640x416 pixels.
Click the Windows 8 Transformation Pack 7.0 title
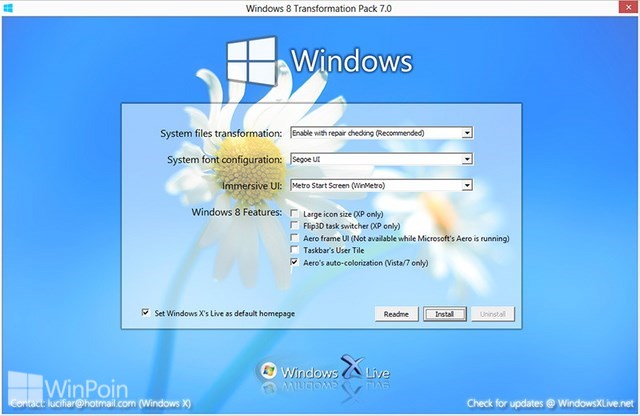click(x=319, y=8)
